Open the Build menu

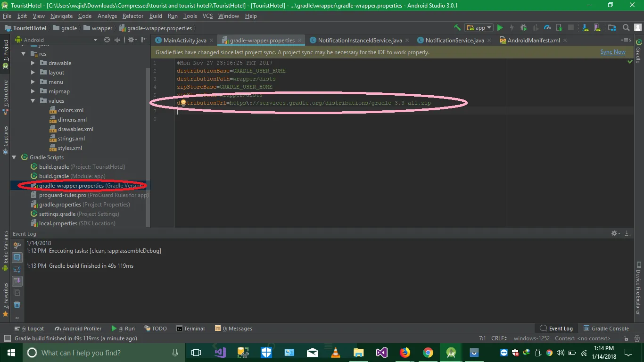156,16
